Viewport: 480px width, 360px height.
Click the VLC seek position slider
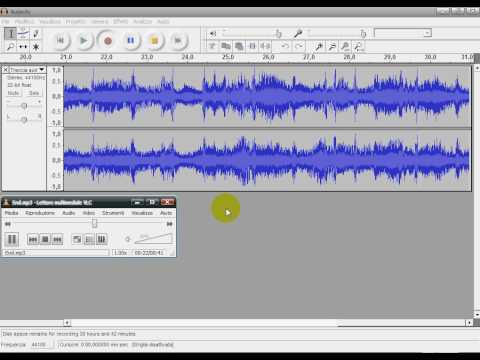click(x=89, y=224)
